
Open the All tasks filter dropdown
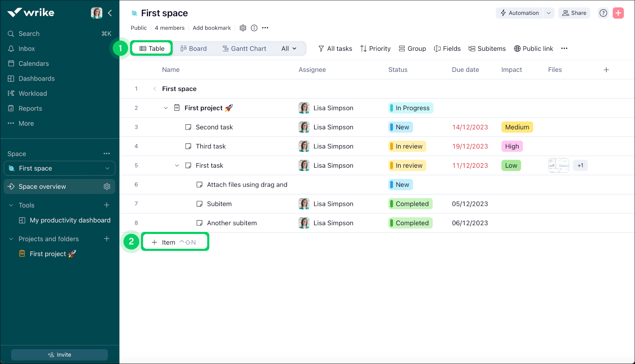pyautogui.click(x=334, y=48)
